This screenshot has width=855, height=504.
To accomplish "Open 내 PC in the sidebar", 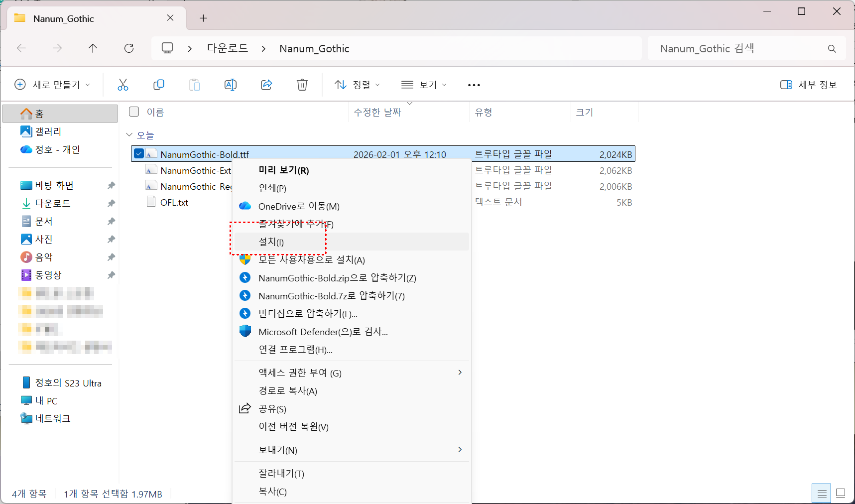I will pos(39,401).
